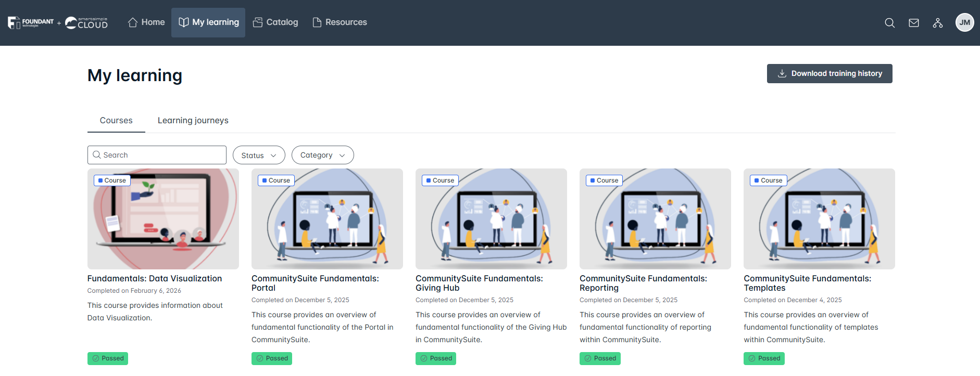Click the Course tag on Reporting card
980x376 pixels.
(x=604, y=180)
